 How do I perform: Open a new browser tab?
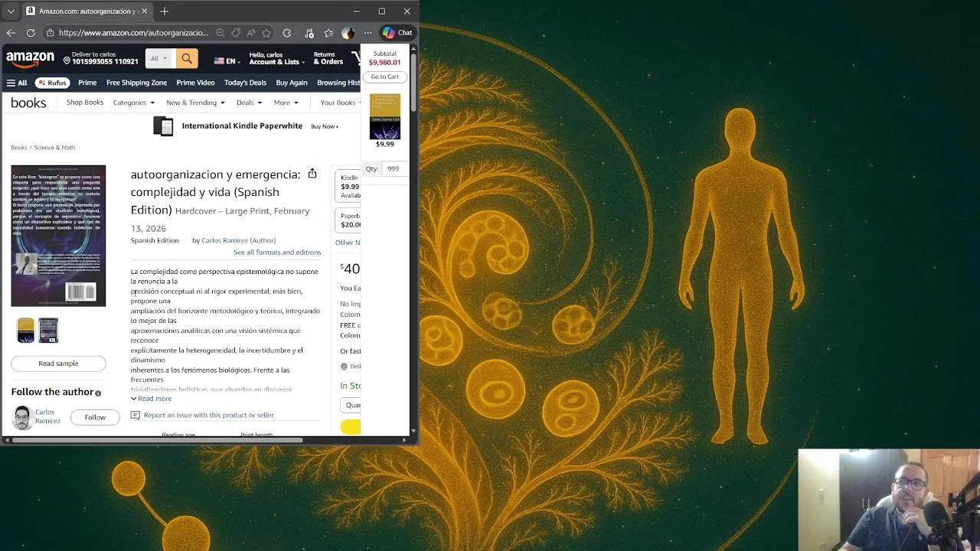165,11
